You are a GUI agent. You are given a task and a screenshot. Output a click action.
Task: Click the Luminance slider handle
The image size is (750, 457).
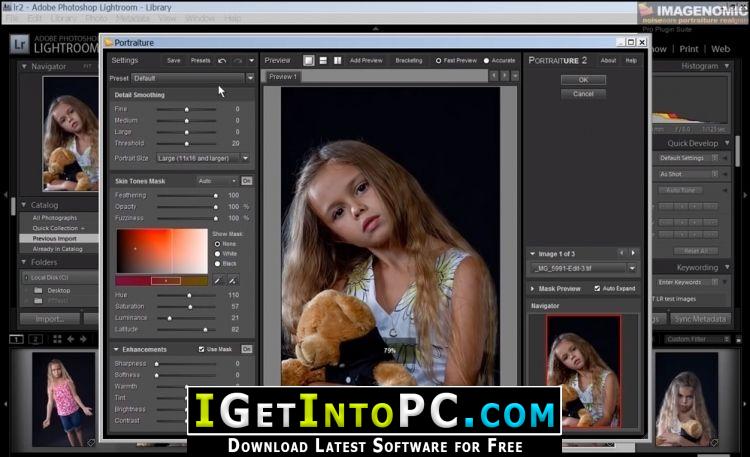169,318
